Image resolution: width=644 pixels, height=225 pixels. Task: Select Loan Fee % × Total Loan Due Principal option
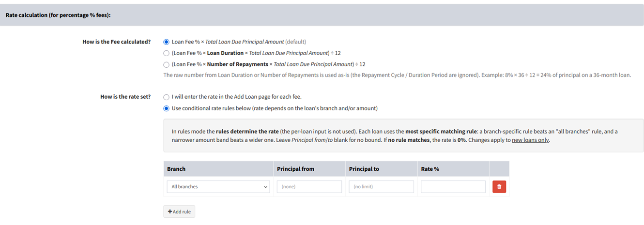pyautogui.click(x=167, y=42)
